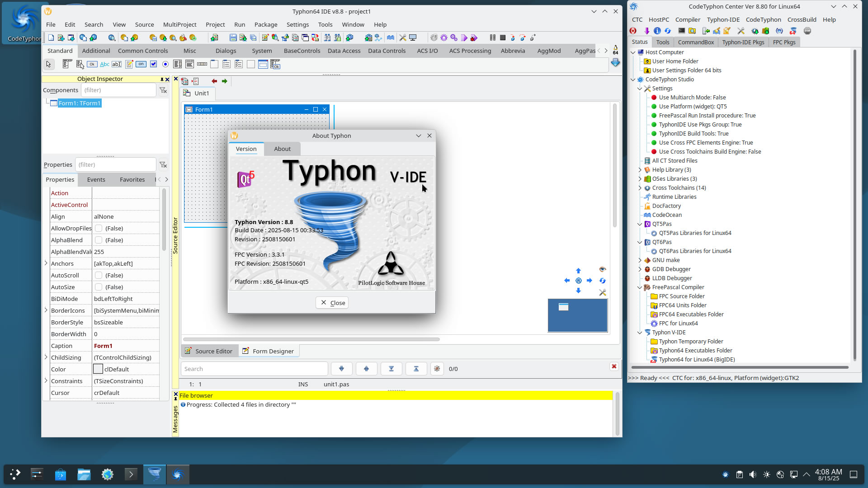This screenshot has height=488, width=868.
Task: Click the designer horizontal scrollbar
Action: [311, 339]
